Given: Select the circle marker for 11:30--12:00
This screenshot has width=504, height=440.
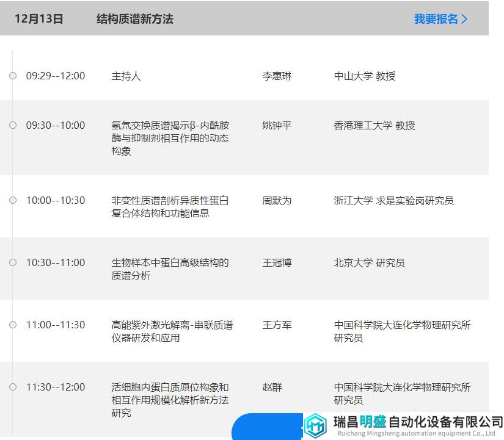Looking at the screenshot, I should pyautogui.click(x=12, y=387).
